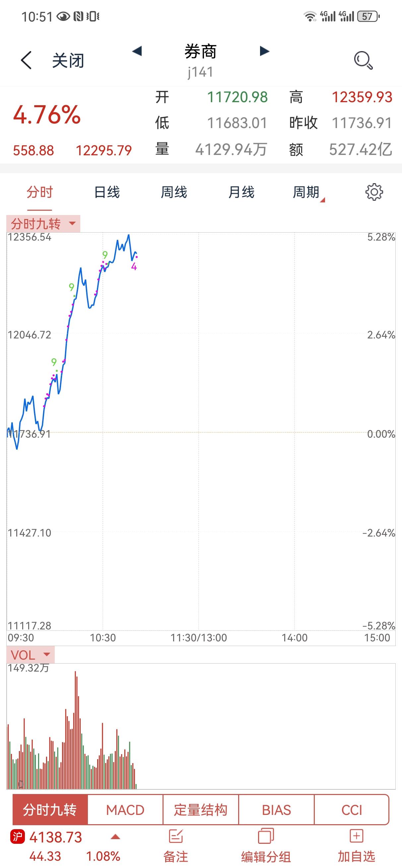Go to next sector with right triangle
The image size is (402, 868).
coord(265,51)
